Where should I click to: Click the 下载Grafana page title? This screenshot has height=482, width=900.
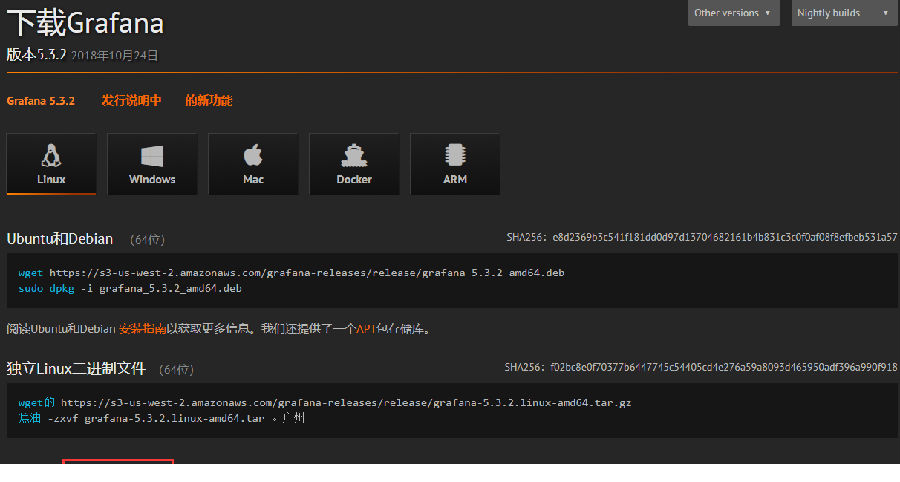click(x=86, y=24)
